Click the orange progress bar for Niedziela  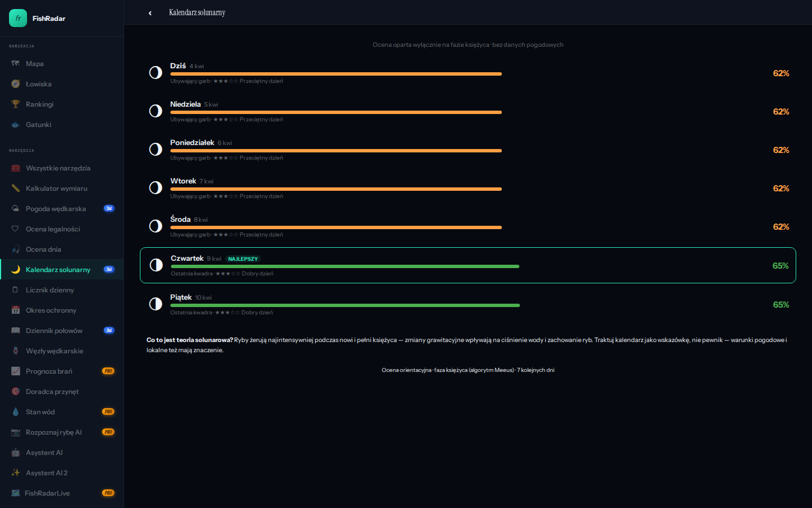coord(336,112)
